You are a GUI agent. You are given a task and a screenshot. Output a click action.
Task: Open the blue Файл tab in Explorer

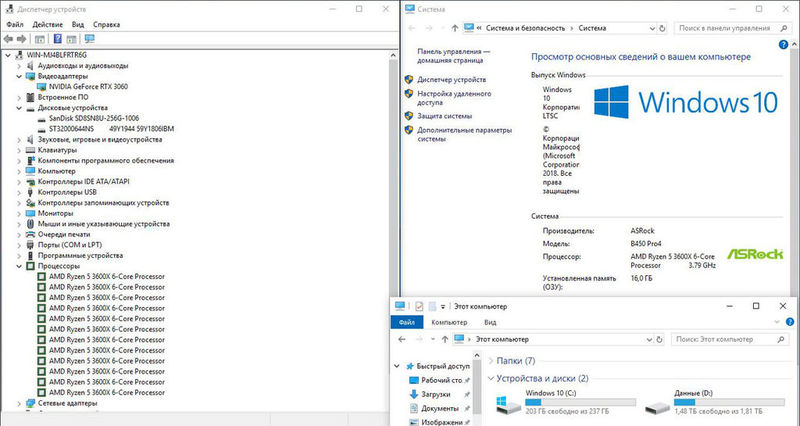click(407, 322)
